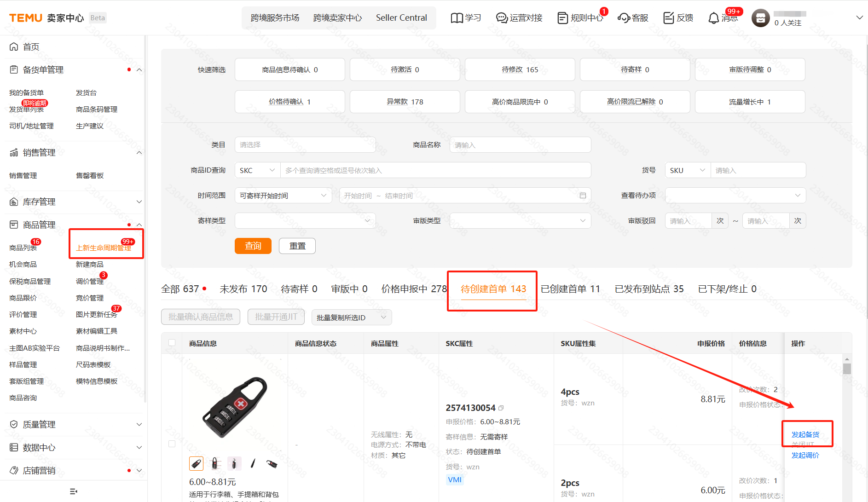
Task: Click the 商品名称 input field
Action: (520, 145)
